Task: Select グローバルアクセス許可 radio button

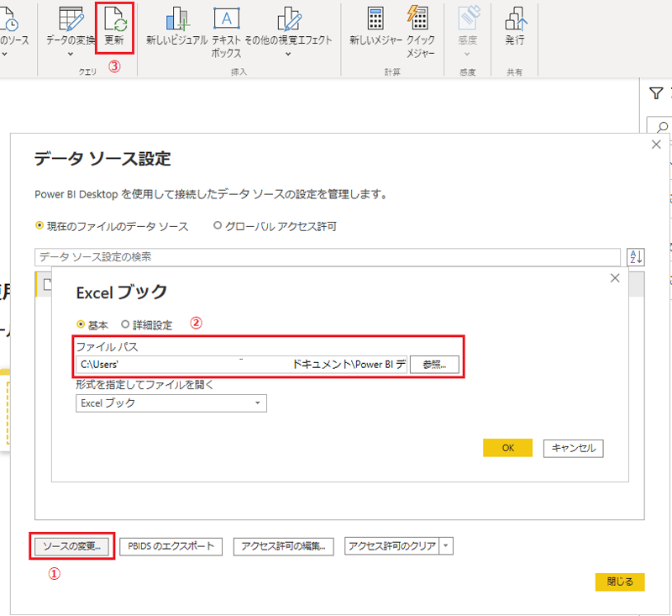Action: 218,225
